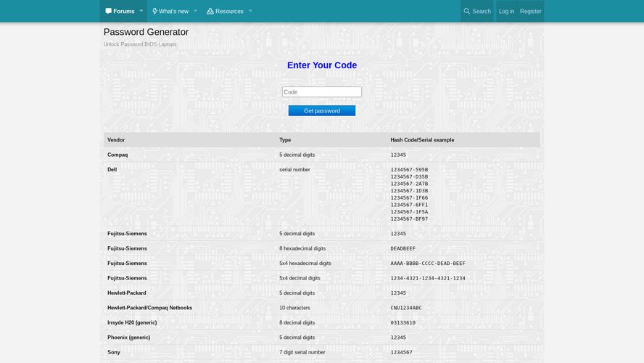Screen dimensions: 644x363
Task: Click the Vendor column header
Action: click(116, 140)
